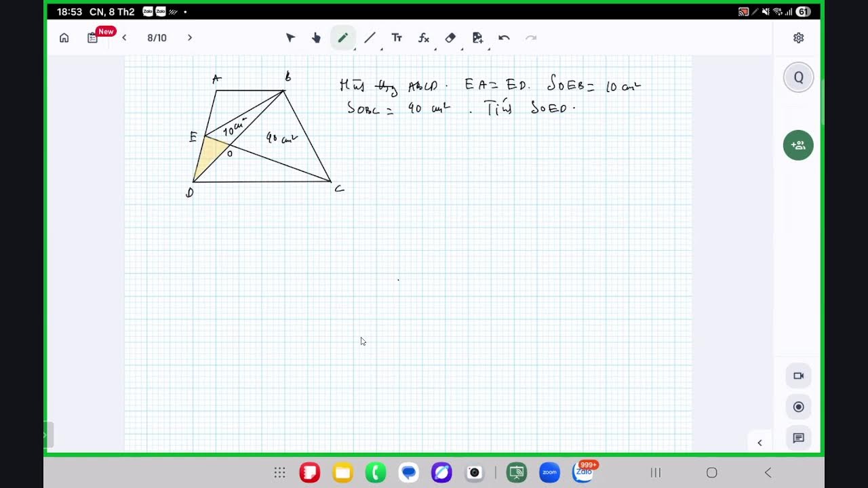Redo the undone stroke
The width and height of the screenshot is (868, 488).
531,38
